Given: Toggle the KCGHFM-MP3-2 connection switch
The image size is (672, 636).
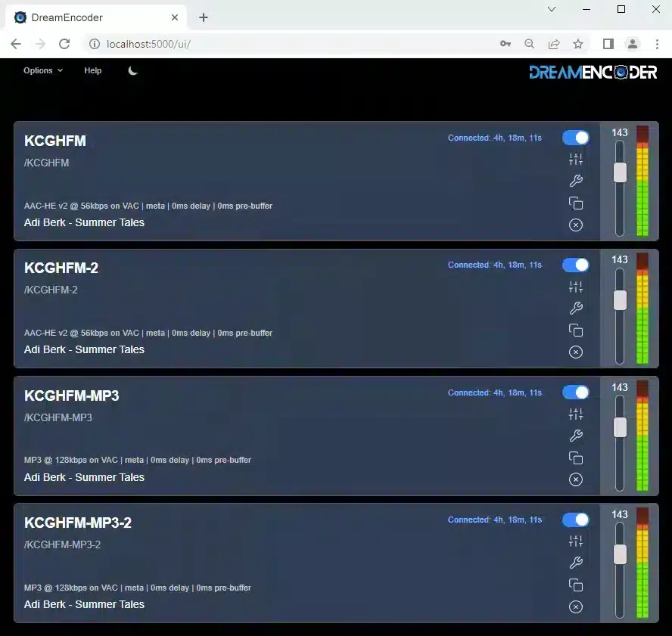Looking at the screenshot, I should tap(576, 520).
